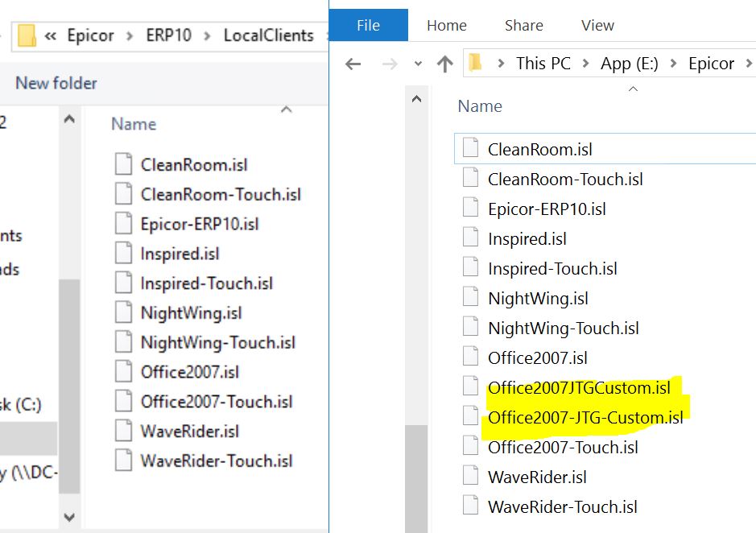Expand hidden path chevrons in left address bar
756x533 pixels.
(50, 35)
